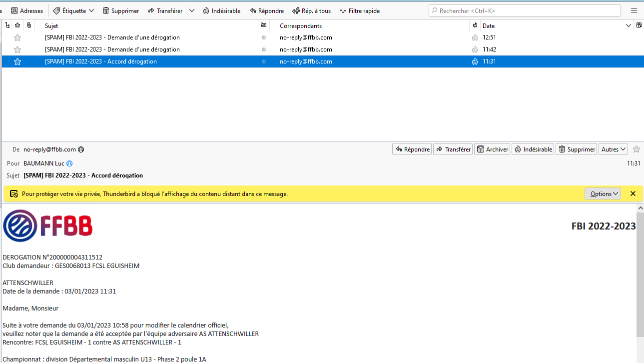Sort by the attachment paperclip column
The width and height of the screenshot is (644, 363).
click(29, 25)
